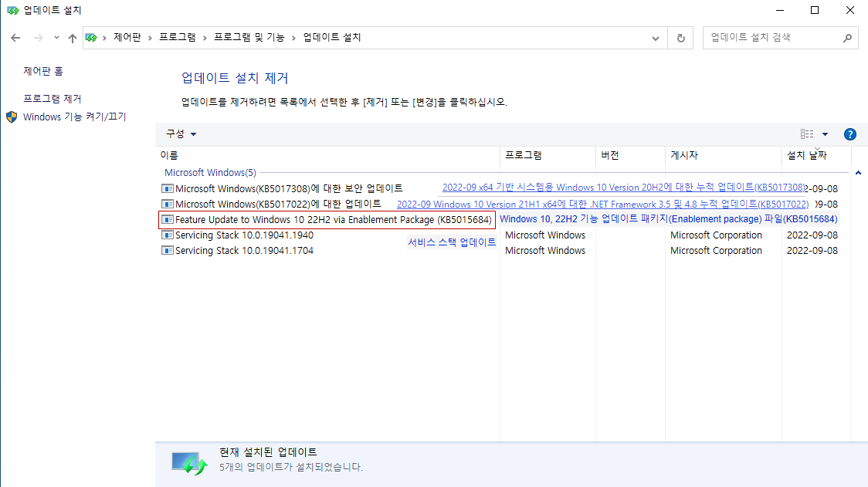868x487 pixels.
Task: Close the 업데이트 설치 window
Action: [x=850, y=10]
